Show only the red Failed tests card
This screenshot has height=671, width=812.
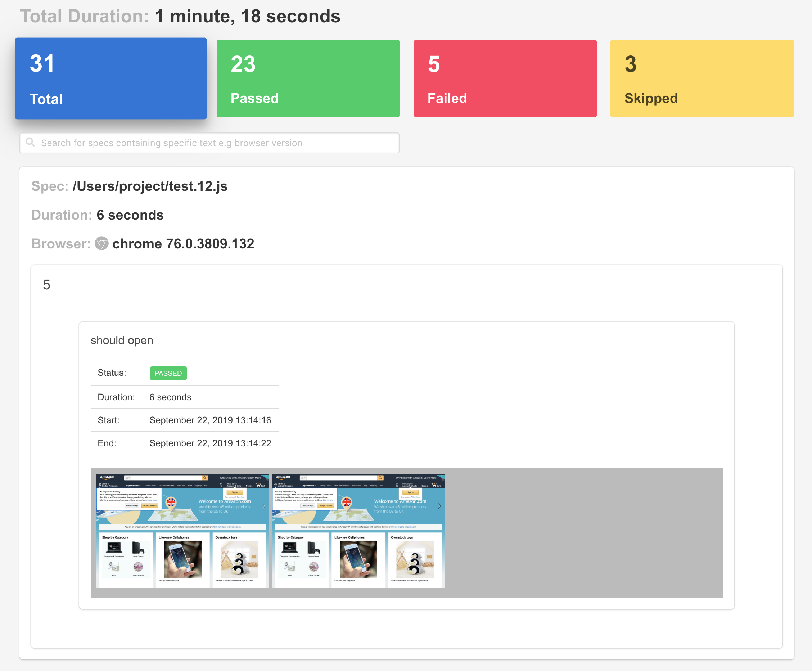(505, 78)
